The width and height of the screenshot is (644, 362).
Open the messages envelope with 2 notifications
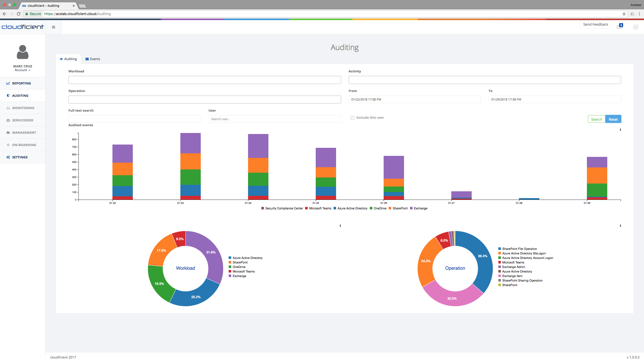[x=619, y=27]
